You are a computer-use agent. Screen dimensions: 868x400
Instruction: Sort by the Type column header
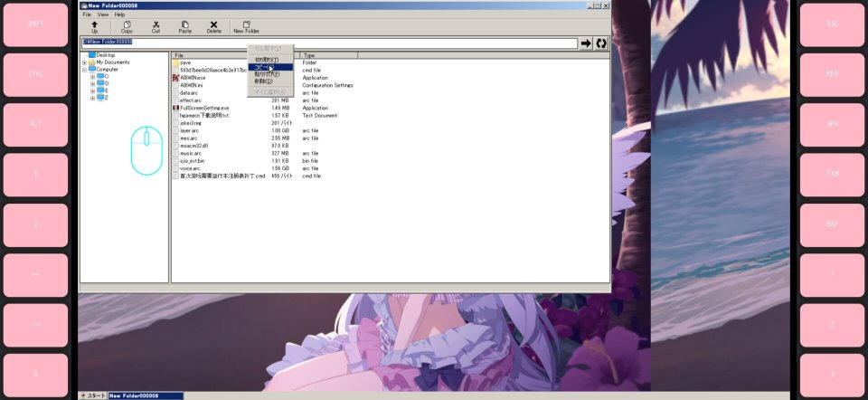click(x=329, y=55)
